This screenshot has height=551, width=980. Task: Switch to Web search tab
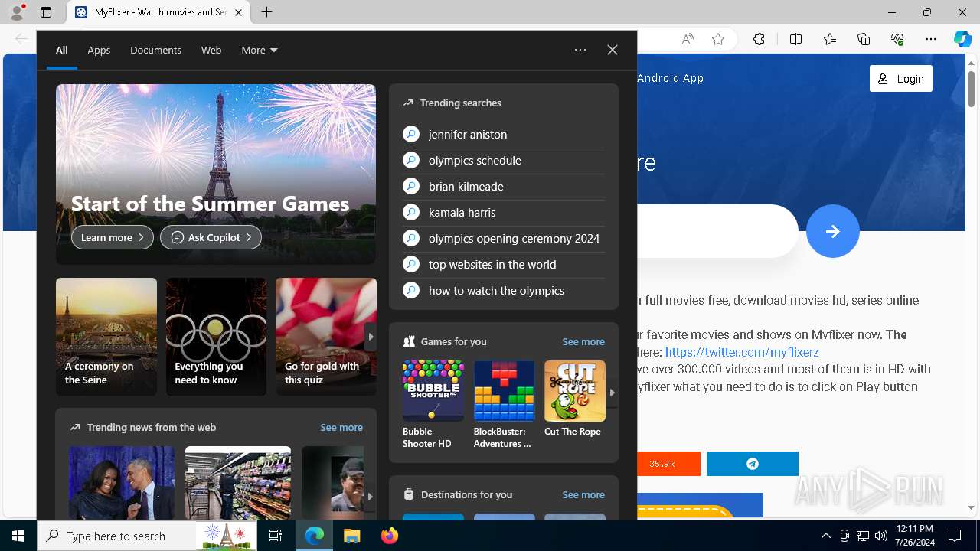pyautogui.click(x=211, y=50)
